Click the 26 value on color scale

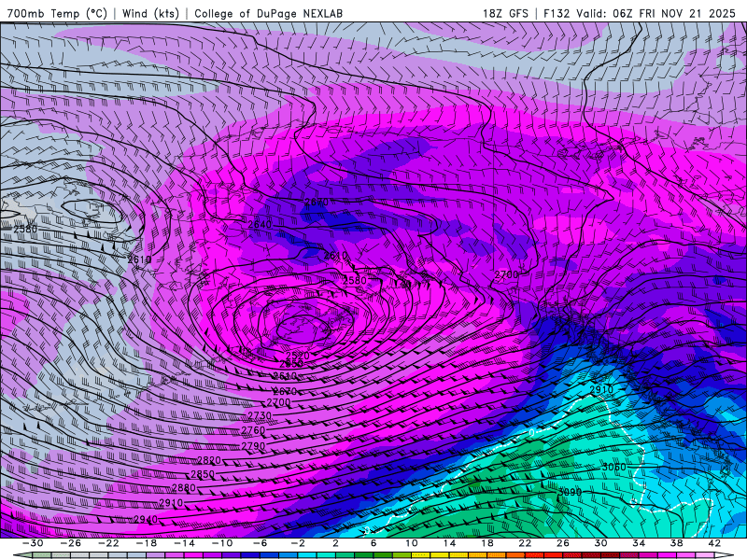pyautogui.click(x=562, y=543)
